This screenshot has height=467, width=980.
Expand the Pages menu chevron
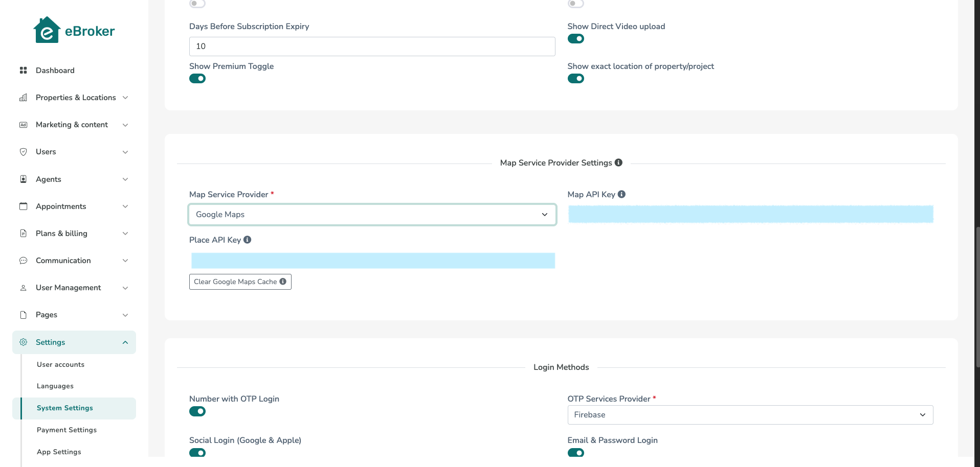(x=125, y=315)
